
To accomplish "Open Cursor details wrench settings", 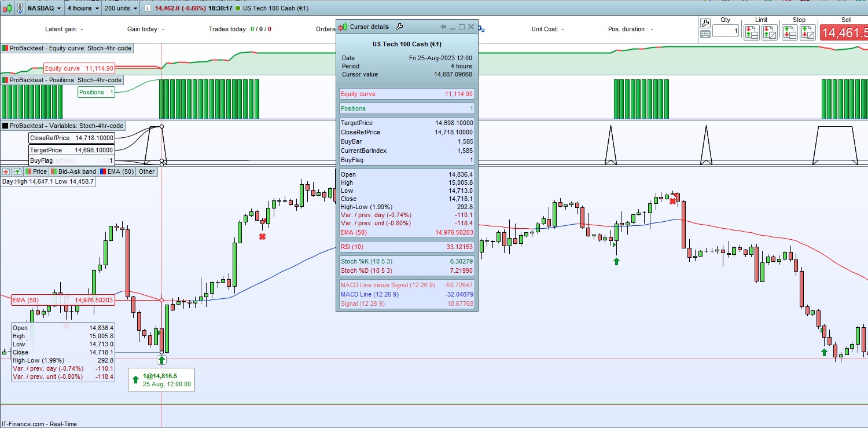I will 399,27.
